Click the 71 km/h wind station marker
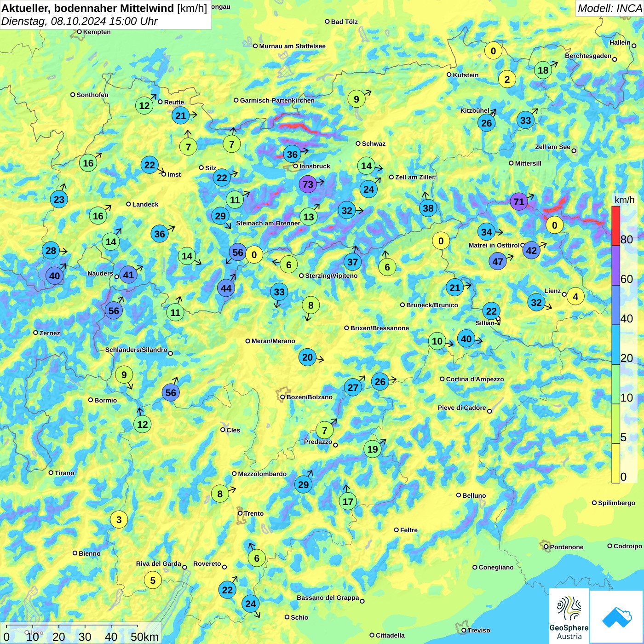Screen dimensions: 644x644 tap(519, 202)
